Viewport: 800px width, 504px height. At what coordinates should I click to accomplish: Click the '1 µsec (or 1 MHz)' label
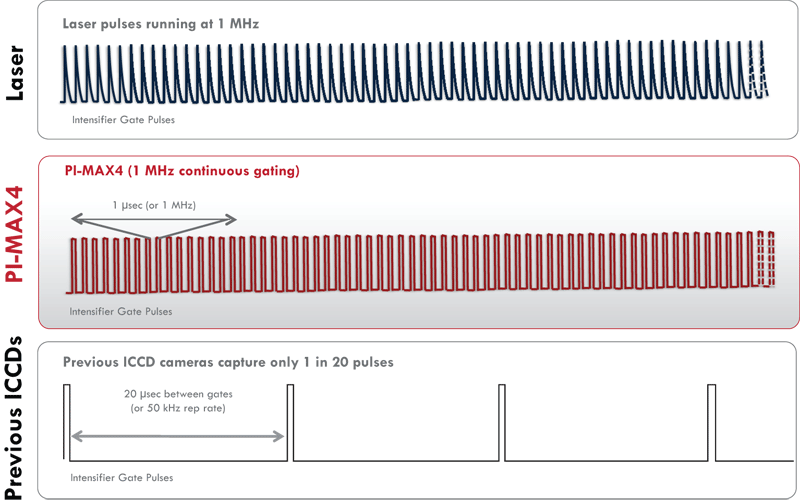point(154,205)
